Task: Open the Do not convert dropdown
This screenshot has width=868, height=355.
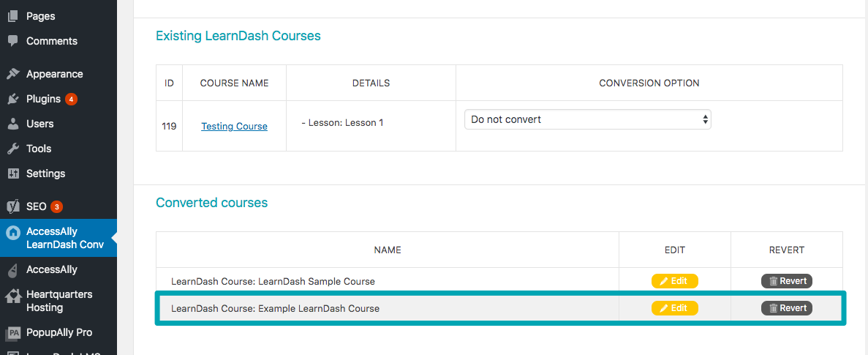Action: coord(587,119)
